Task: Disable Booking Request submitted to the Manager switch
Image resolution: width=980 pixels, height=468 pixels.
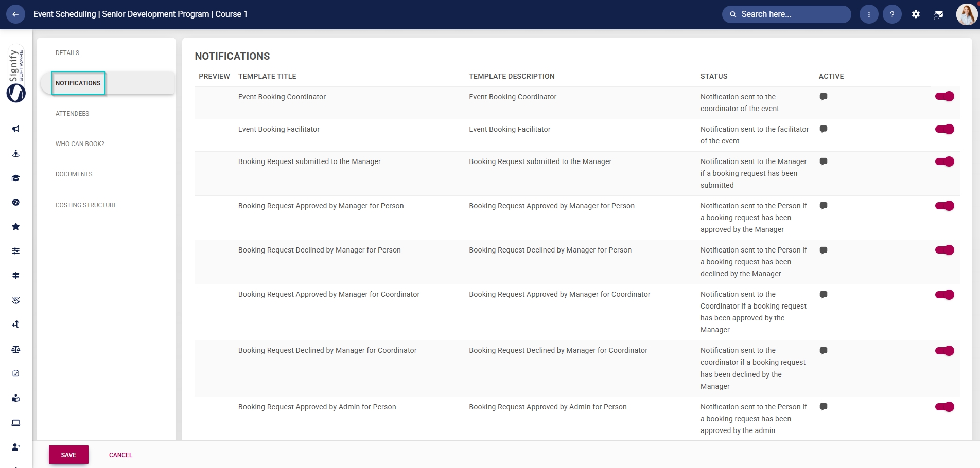Action: click(944, 161)
